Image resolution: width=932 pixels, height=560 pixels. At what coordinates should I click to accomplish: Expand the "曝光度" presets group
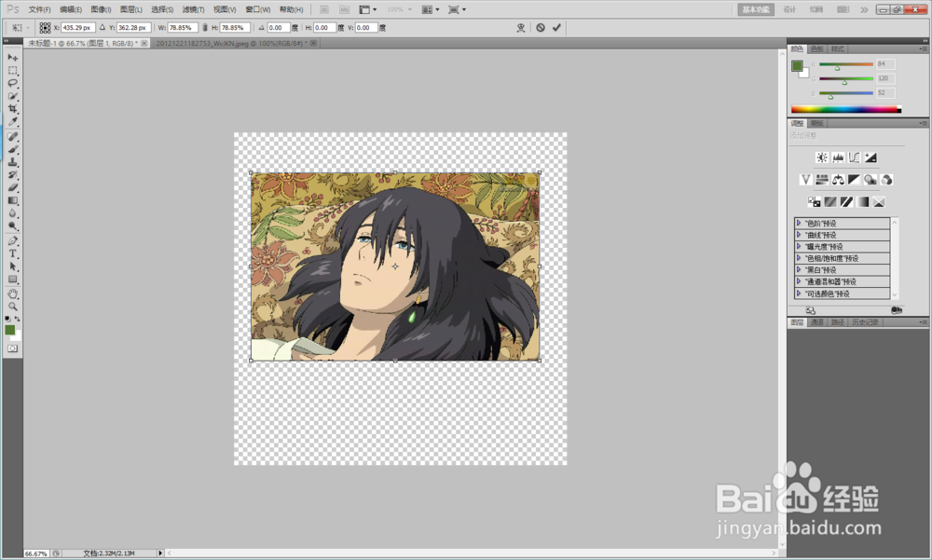pyautogui.click(x=799, y=246)
